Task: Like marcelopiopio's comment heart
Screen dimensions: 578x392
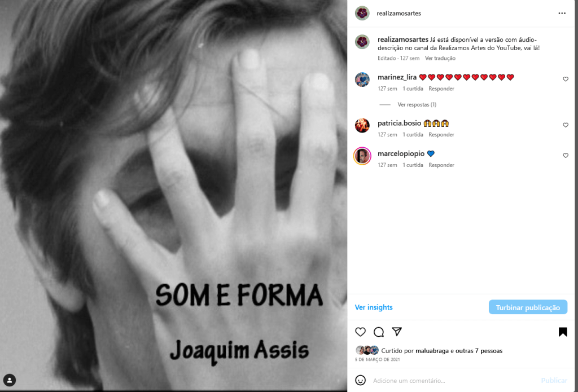Action: point(566,156)
